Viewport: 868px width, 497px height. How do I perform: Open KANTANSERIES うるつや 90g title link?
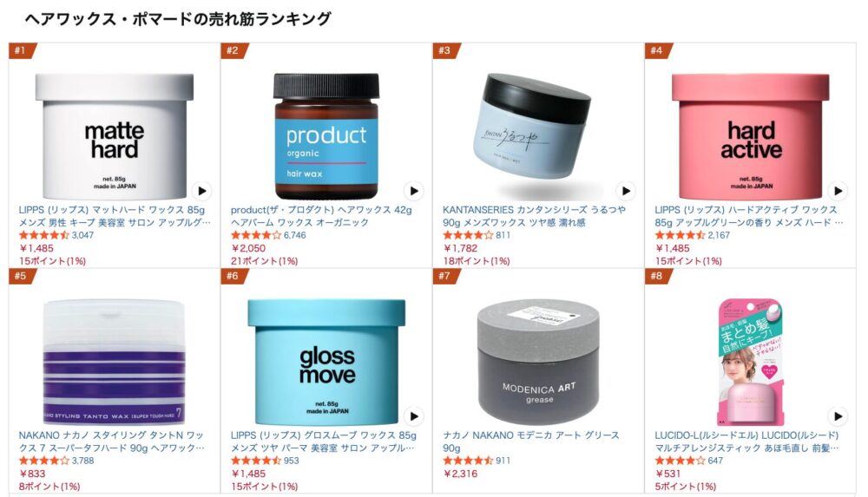point(534,216)
